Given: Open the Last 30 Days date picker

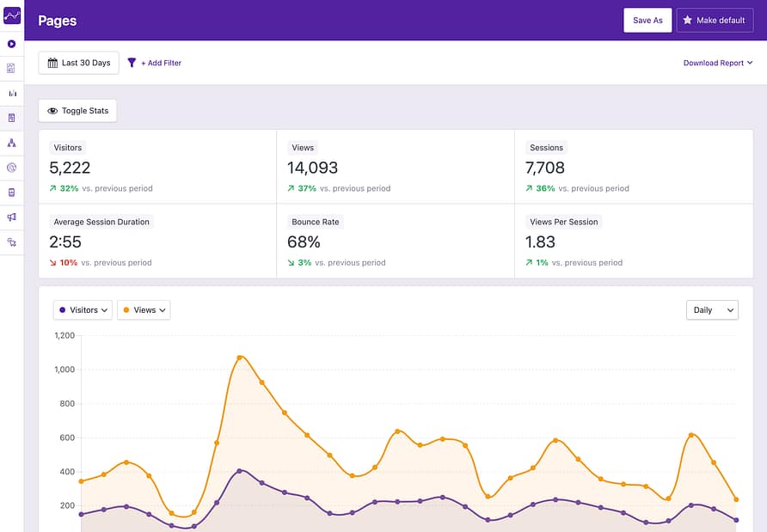Looking at the screenshot, I should (x=78, y=63).
